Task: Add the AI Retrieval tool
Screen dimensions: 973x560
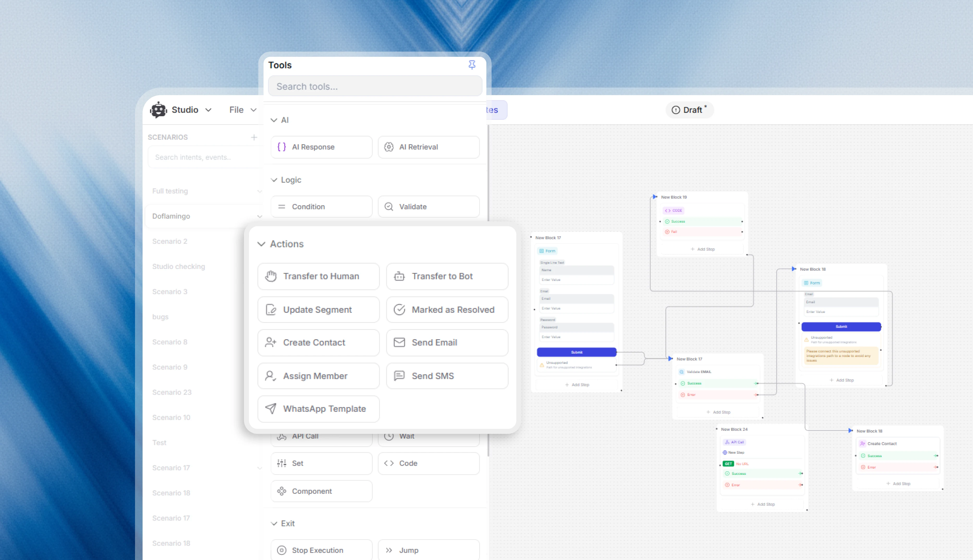Action: [429, 147]
